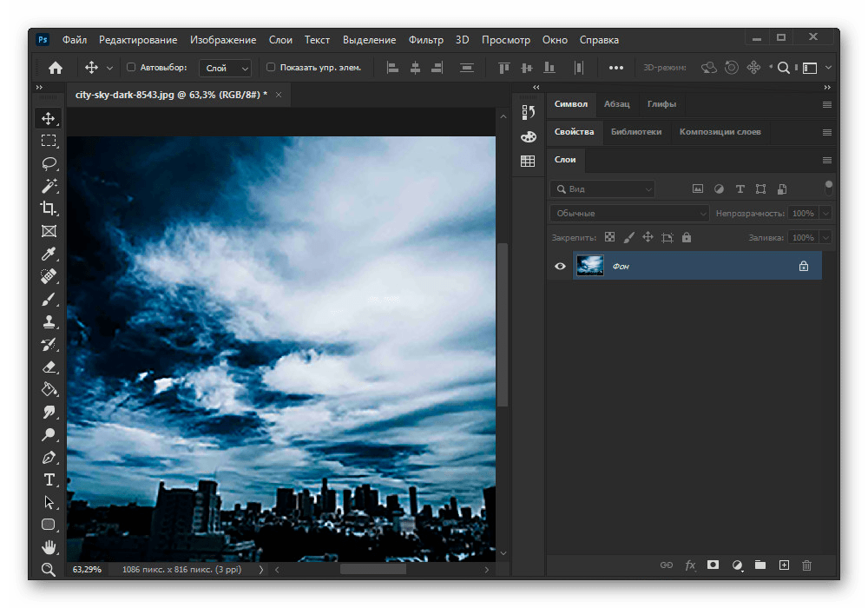
Task: Select the Hand tool
Action: 48,547
